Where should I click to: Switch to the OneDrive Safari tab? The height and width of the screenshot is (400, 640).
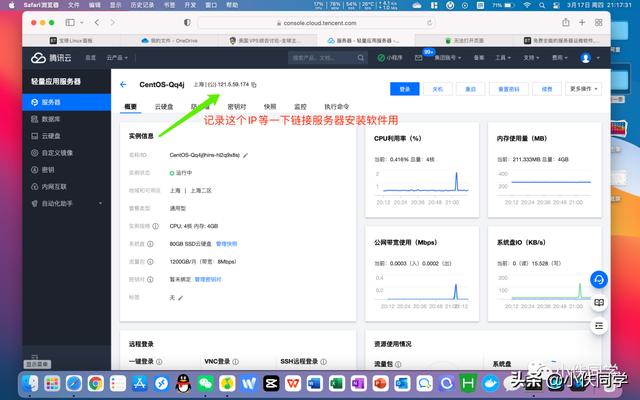[169, 40]
